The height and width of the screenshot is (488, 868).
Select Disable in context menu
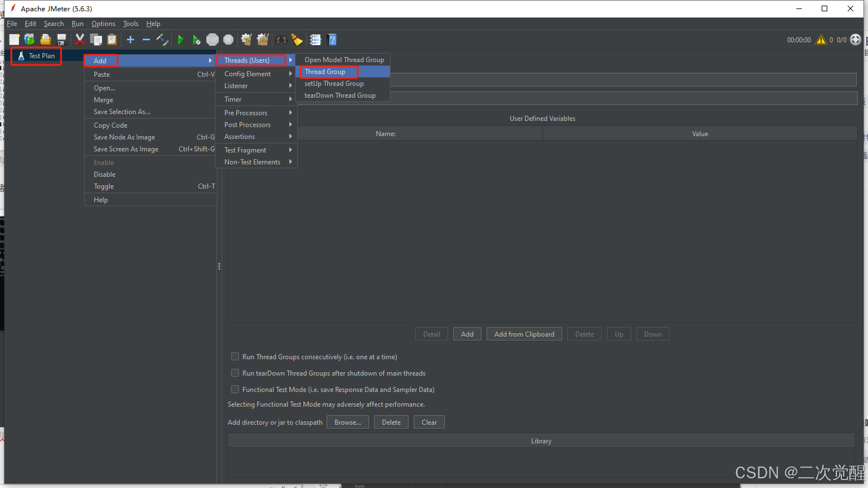150,175
